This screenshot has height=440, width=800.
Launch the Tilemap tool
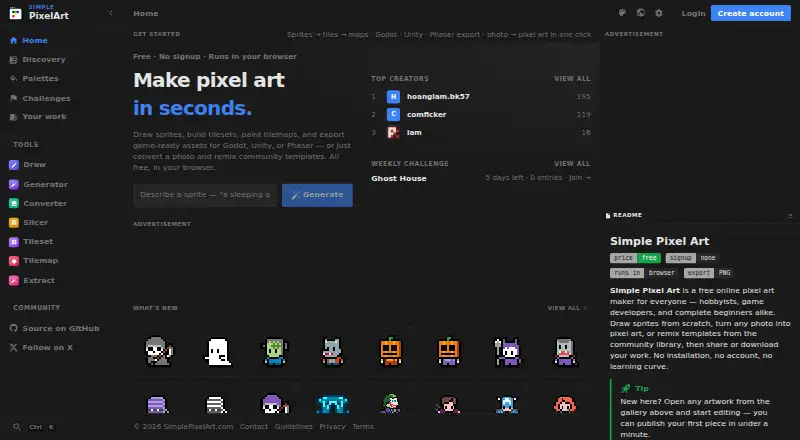[34, 260]
